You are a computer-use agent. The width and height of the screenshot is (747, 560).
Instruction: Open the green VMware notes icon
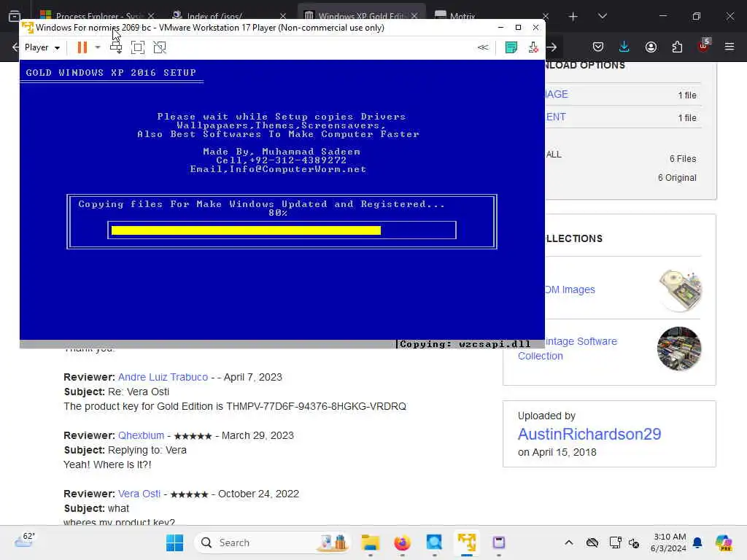tap(511, 47)
